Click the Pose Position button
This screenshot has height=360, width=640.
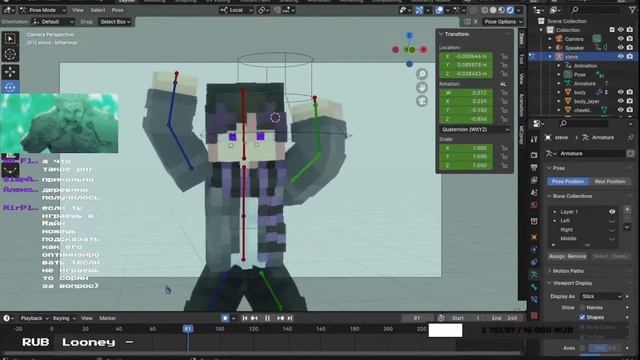tap(568, 182)
